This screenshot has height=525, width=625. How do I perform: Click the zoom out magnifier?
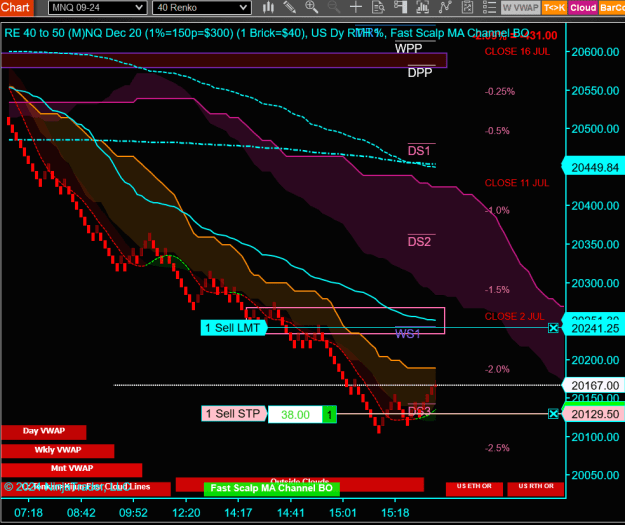pos(334,7)
